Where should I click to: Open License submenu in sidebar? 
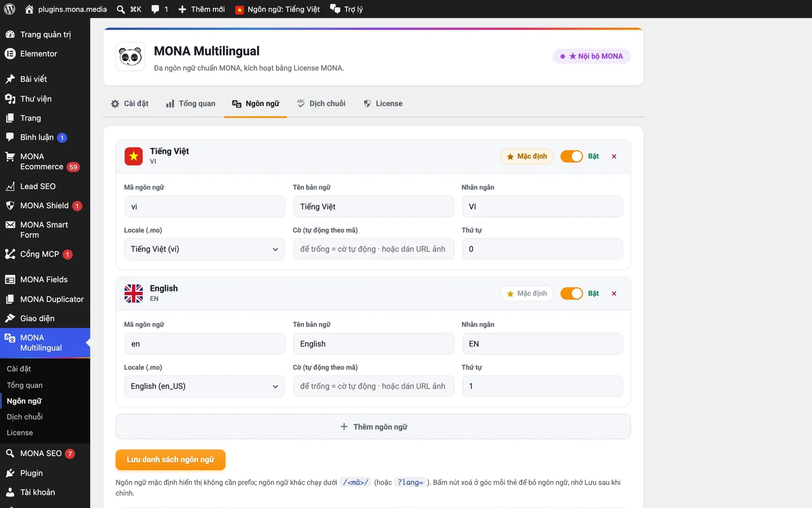(20, 433)
